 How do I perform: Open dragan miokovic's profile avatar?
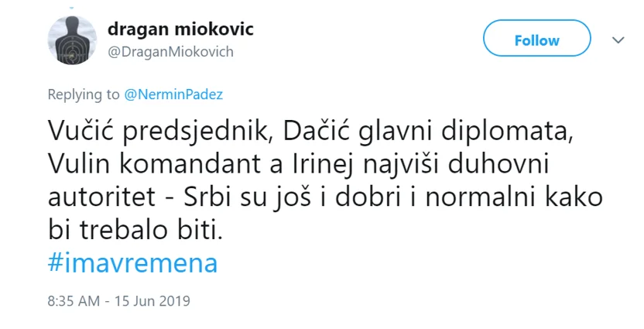point(72,40)
